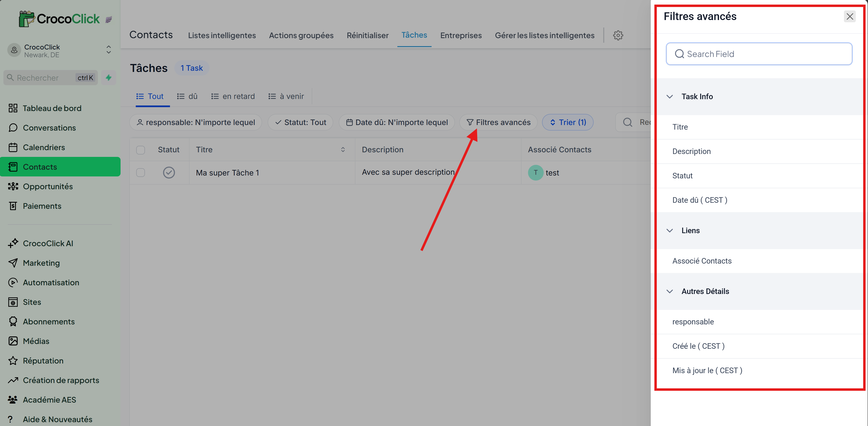This screenshot has height=426, width=868.
Task: Collapse the Liens filter group
Action: pyautogui.click(x=670, y=230)
